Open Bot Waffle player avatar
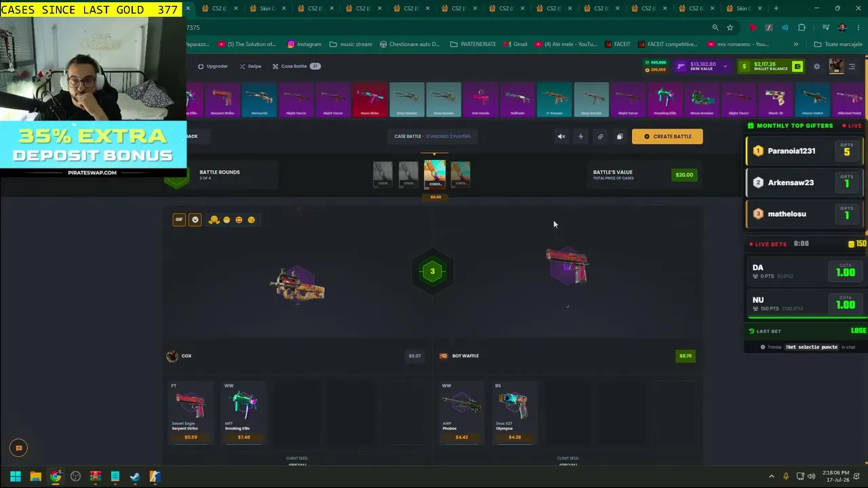 pyautogui.click(x=443, y=356)
